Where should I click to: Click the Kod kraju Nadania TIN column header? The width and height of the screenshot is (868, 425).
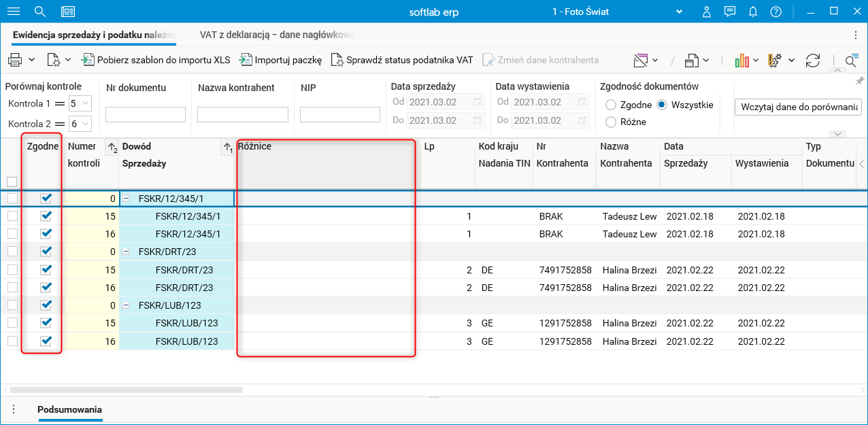[x=503, y=164]
